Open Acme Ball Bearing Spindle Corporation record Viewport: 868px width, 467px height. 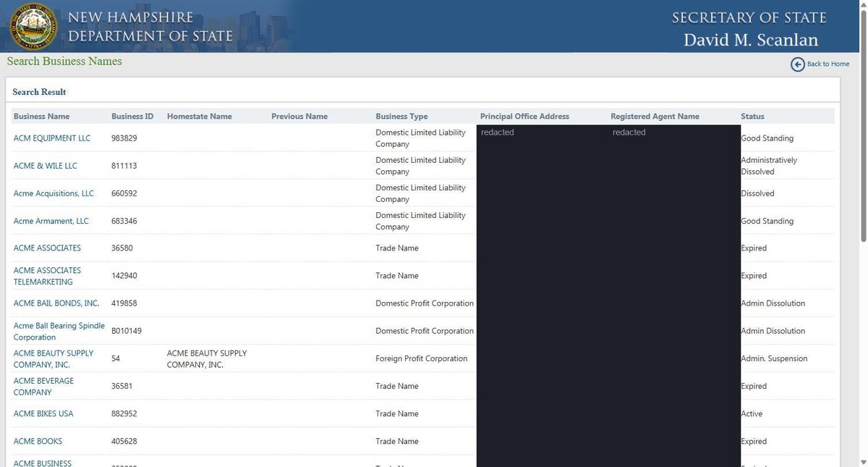[59, 332]
